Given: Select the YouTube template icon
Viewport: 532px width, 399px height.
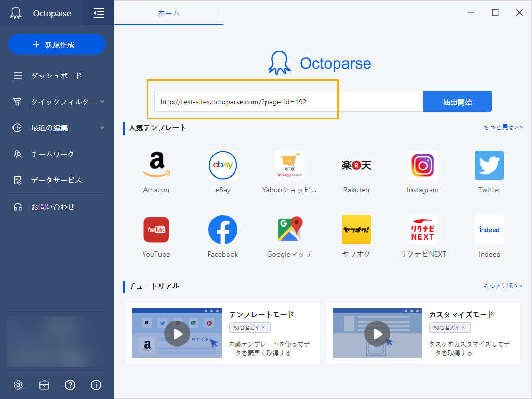Looking at the screenshot, I should [x=156, y=230].
